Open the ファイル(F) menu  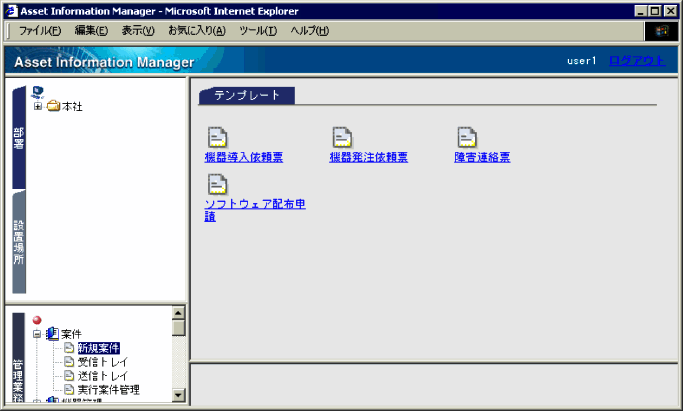(40, 31)
